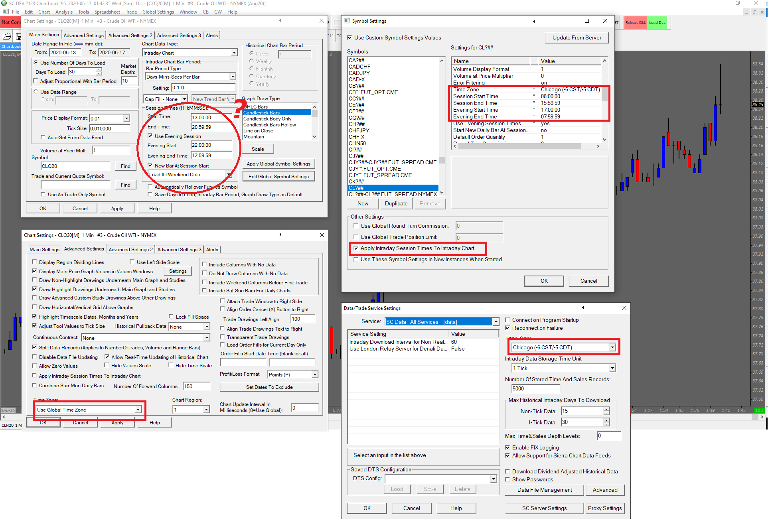This screenshot has height=532, width=770.
Task: Increase Non-Tick Data days with the up spinner
Action: coord(606,409)
